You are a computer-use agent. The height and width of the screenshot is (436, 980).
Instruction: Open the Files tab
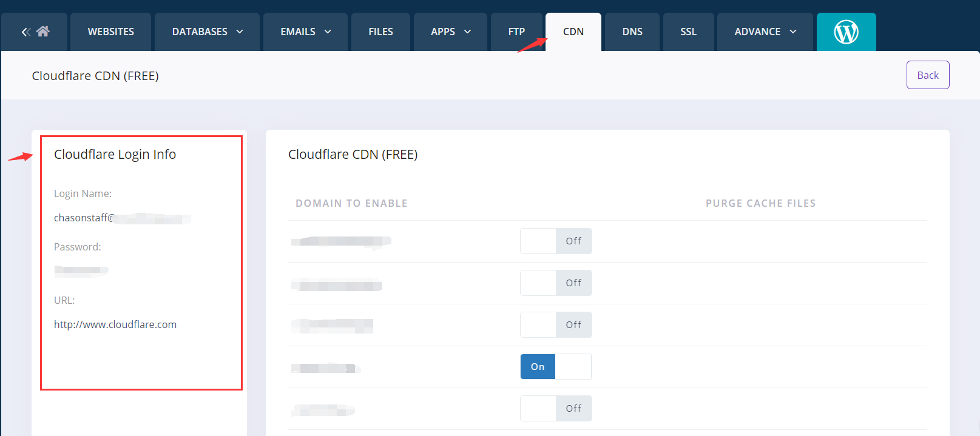(x=380, y=32)
